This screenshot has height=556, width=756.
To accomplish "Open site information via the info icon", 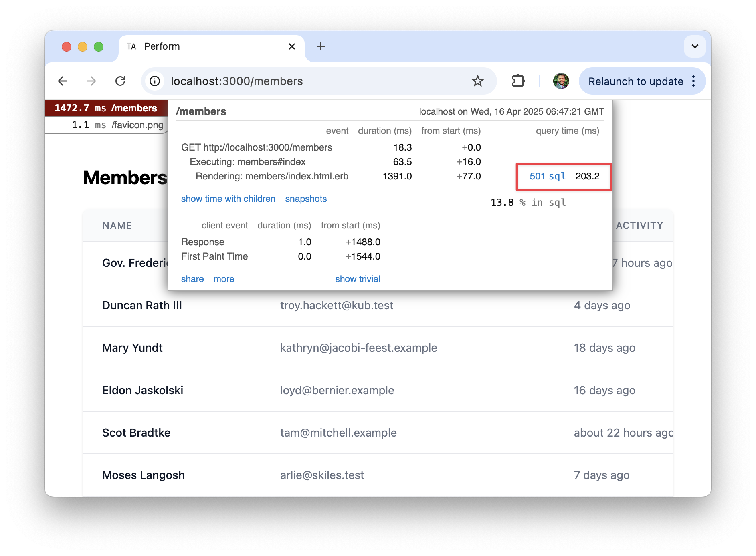I will (154, 81).
